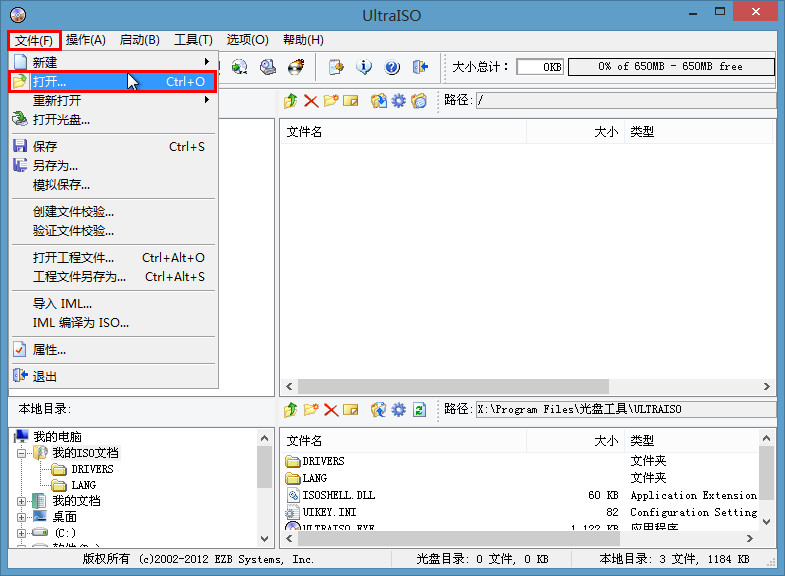Click the rename icon in the upper pane toolbar
The image size is (785, 576).
click(x=351, y=101)
